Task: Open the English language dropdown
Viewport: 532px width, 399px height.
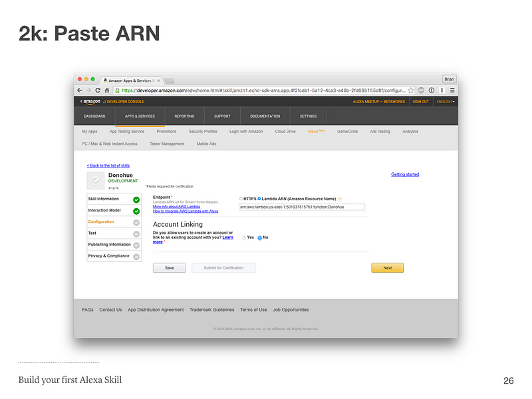Action: pos(446,102)
